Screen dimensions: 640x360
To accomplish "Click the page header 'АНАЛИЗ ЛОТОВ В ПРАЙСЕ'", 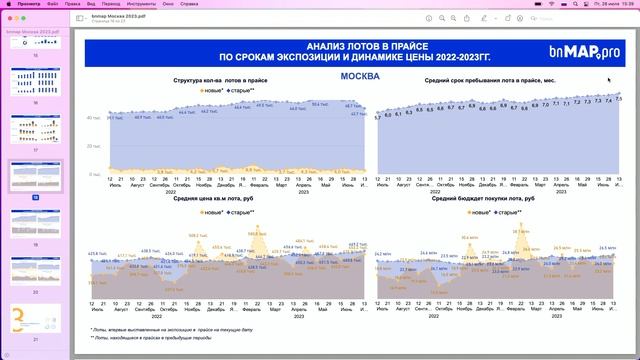I will 367,47.
